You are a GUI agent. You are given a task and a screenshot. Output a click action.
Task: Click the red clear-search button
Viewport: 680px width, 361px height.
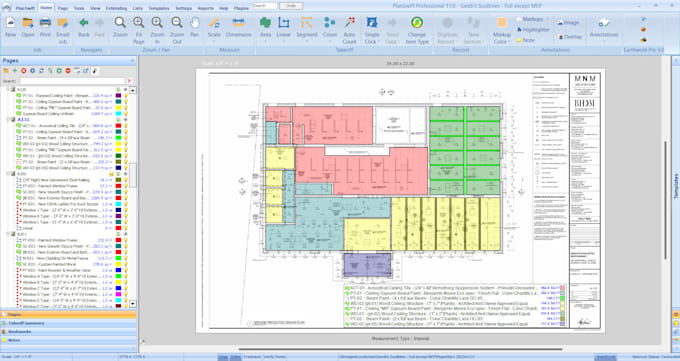pos(129,81)
